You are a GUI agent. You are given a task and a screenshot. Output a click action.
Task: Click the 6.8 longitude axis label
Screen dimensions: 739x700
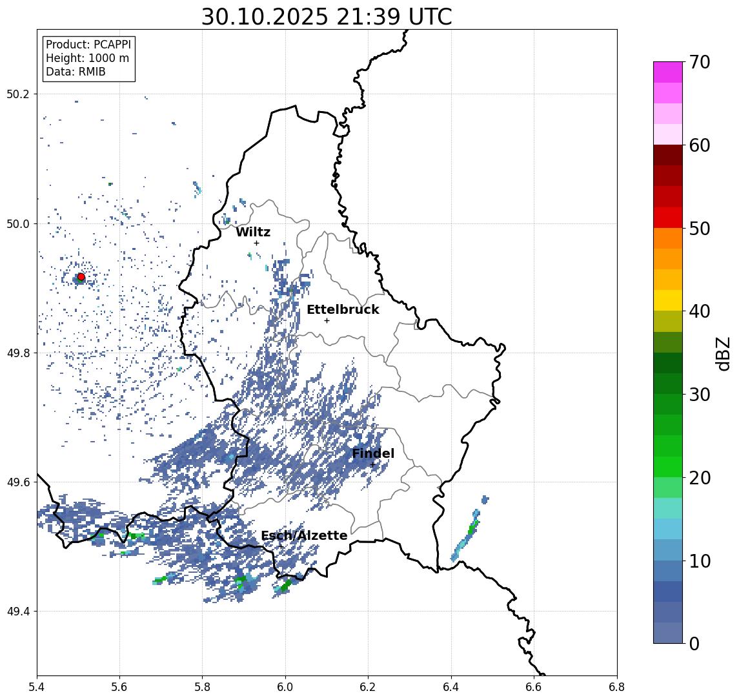[x=617, y=687]
